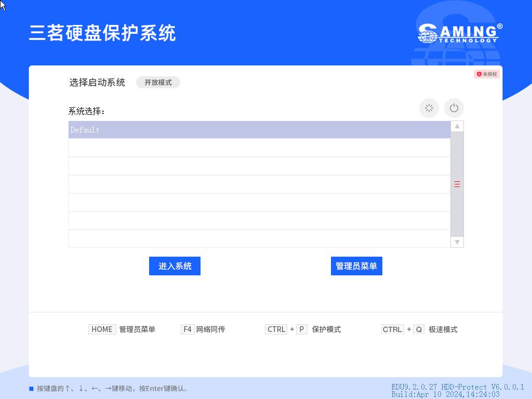Click the red-lined scrollbar thumb

457,184
